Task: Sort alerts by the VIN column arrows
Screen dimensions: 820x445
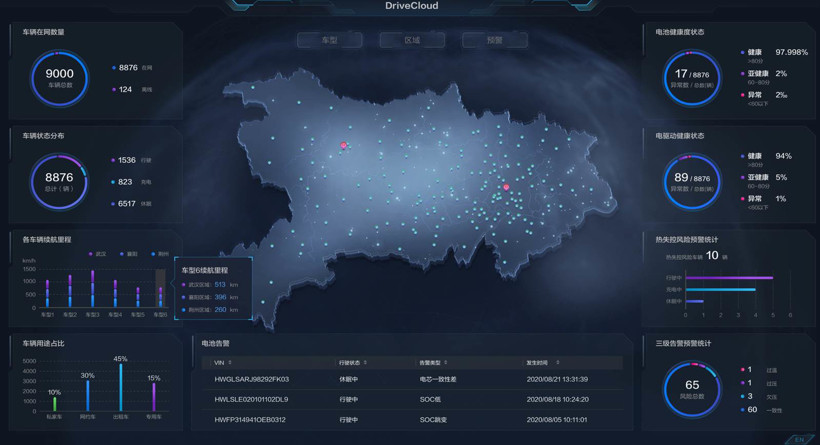Action: coord(230,362)
